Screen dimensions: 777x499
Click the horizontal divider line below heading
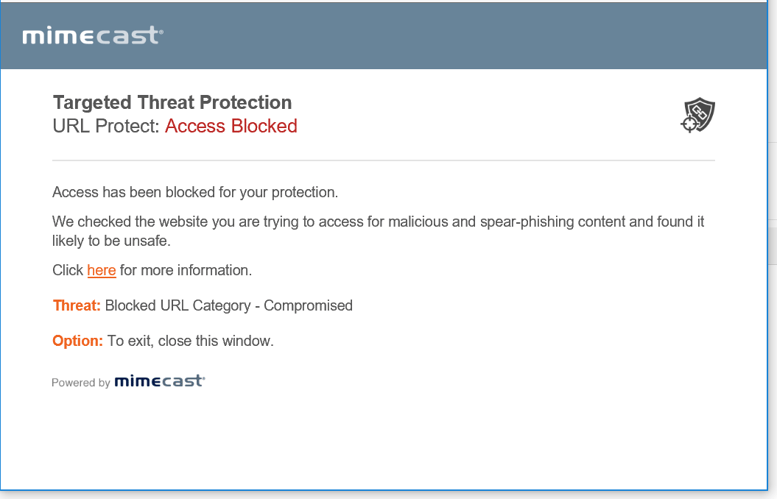coord(384,161)
